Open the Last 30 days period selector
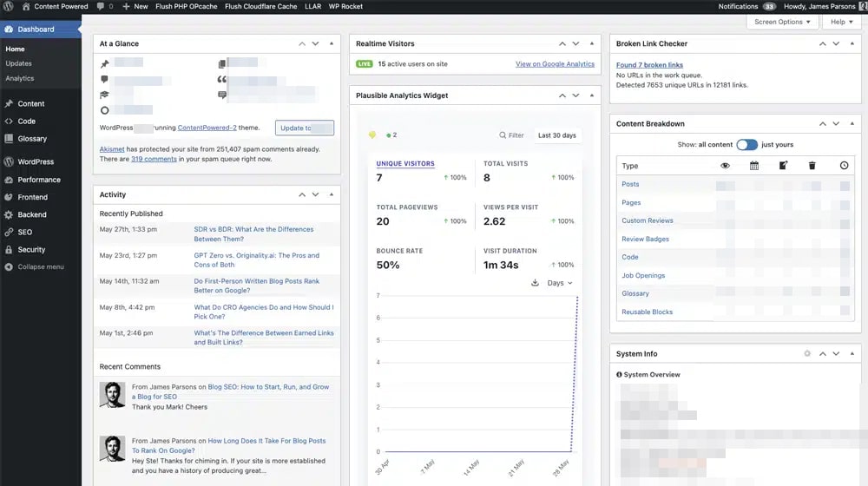 click(x=557, y=135)
